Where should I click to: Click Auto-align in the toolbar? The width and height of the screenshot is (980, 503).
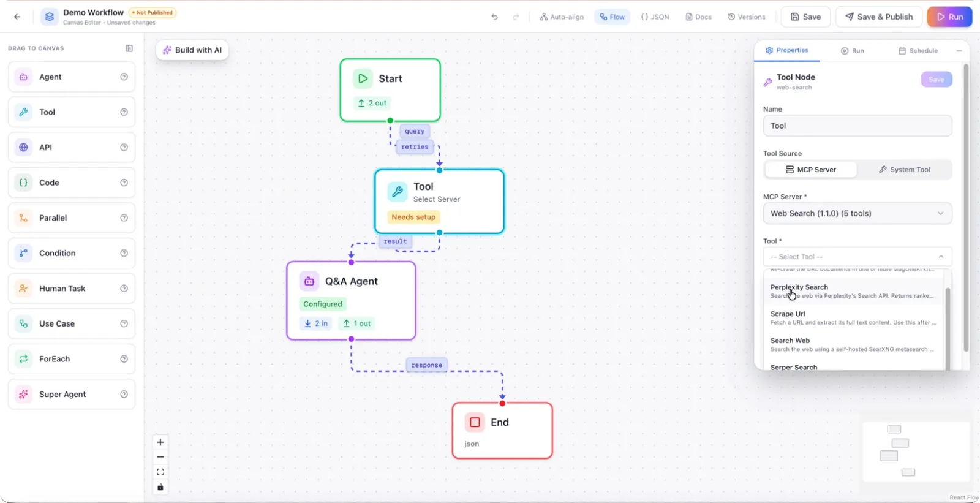(x=562, y=17)
